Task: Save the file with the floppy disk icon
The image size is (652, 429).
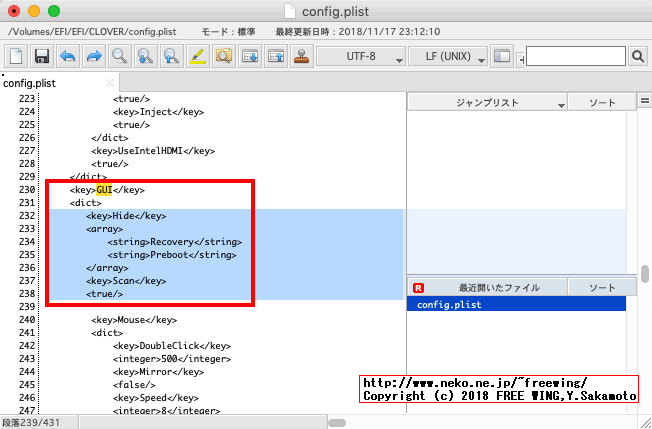Action: coord(42,56)
